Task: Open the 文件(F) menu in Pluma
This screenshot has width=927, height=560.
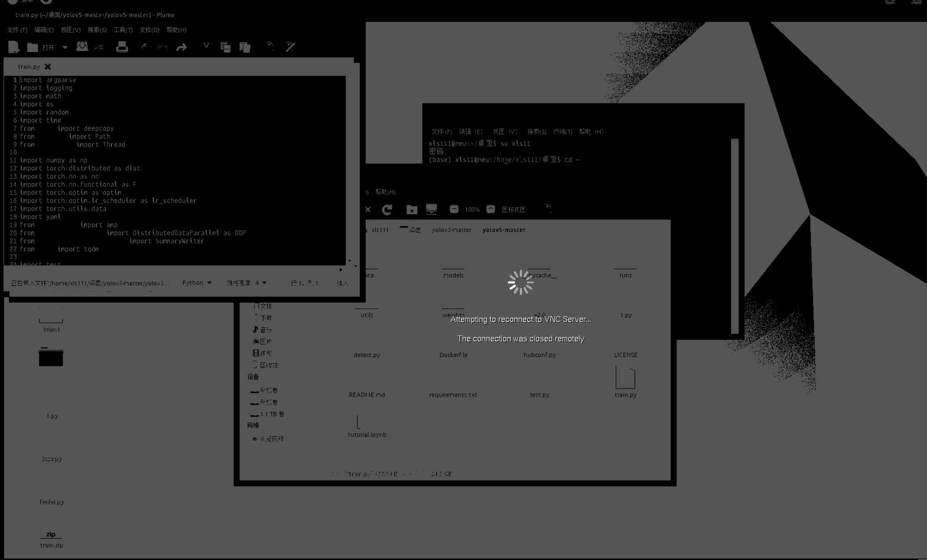Action: (17, 30)
